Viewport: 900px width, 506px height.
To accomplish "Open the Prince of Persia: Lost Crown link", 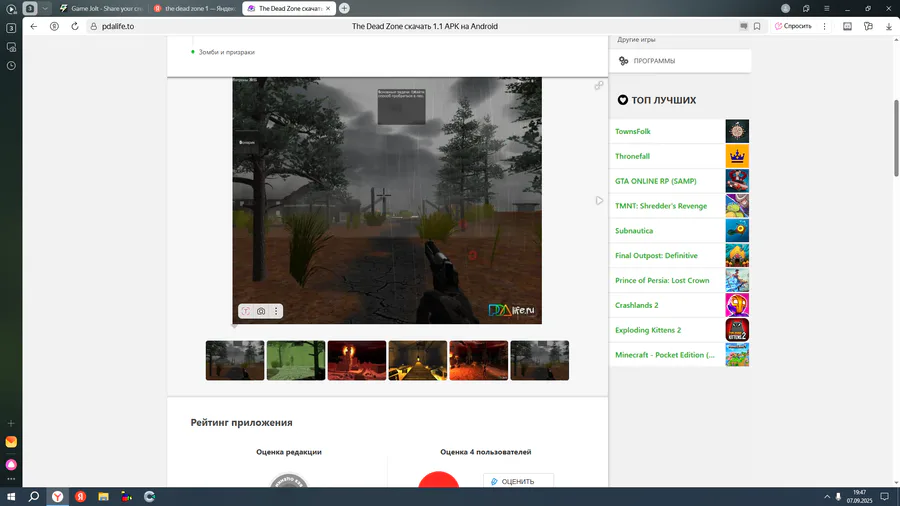I will click(x=662, y=281).
